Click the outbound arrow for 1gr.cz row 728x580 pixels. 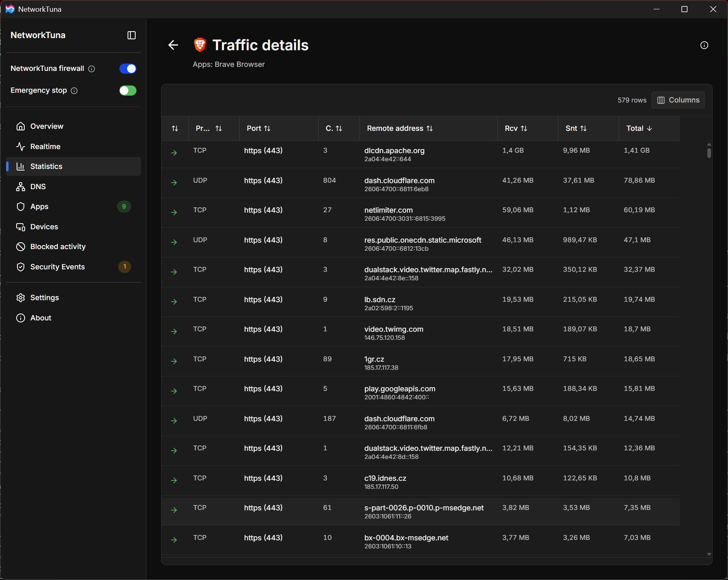[x=174, y=361]
